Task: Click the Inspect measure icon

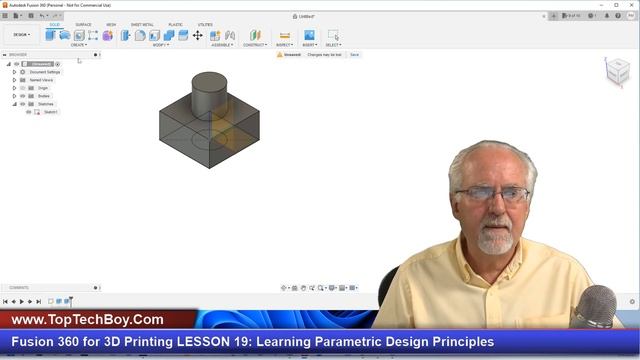Action: coord(284,36)
